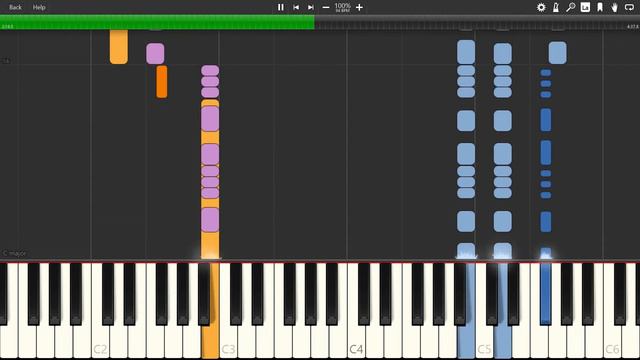Open the settings gear
This screenshot has height=360, width=640.
point(541,7)
